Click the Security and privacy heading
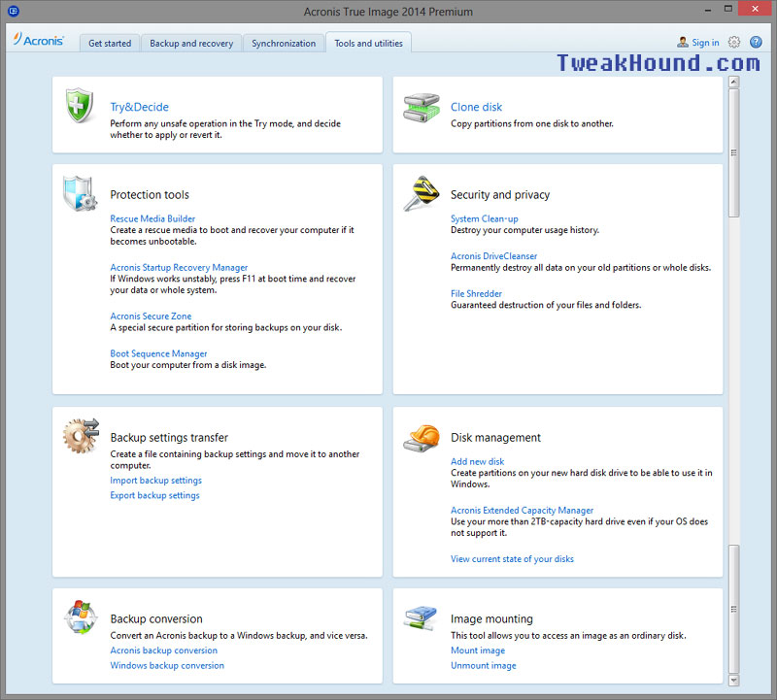The width and height of the screenshot is (777, 700). point(500,195)
